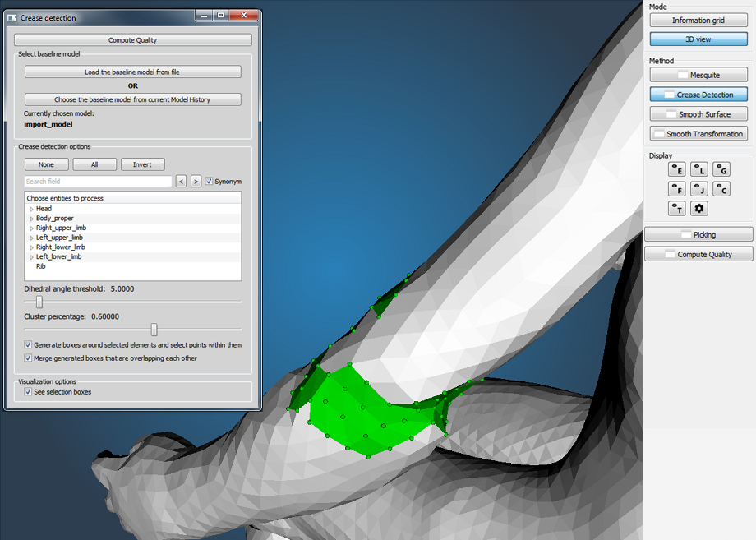Toggle the L display icon
The image size is (756, 540).
click(699, 169)
